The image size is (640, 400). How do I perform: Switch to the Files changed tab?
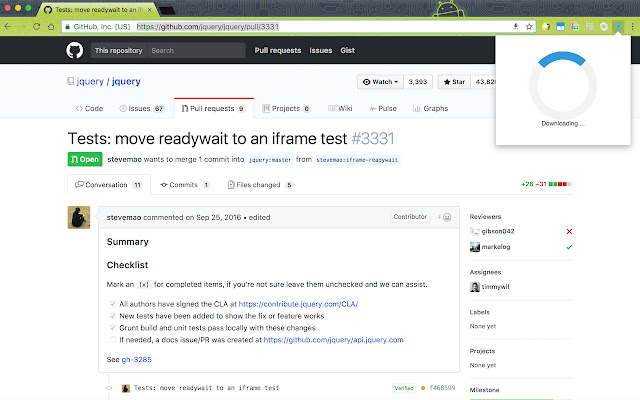click(260, 185)
